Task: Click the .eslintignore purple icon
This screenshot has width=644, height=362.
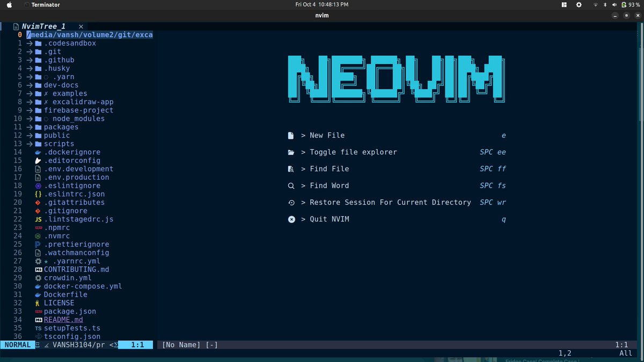Action: tap(38, 186)
